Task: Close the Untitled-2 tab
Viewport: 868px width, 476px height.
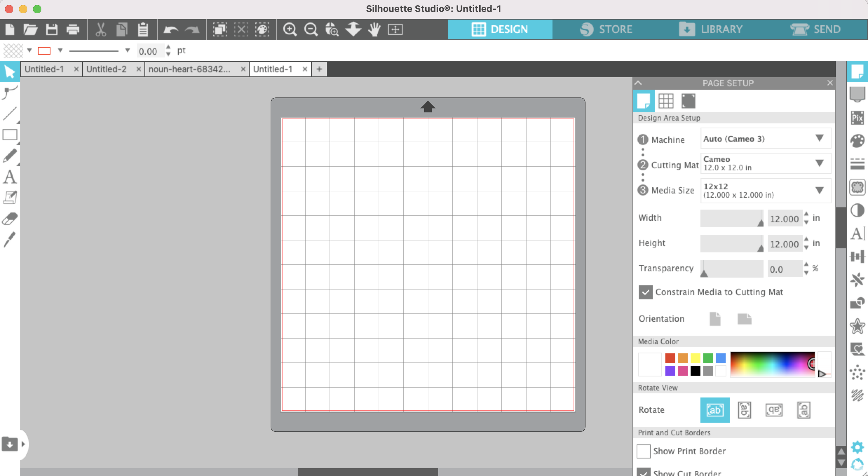Action: tap(138, 69)
